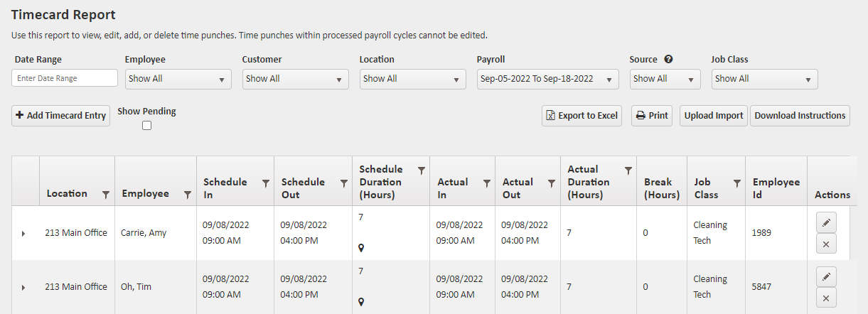Click Add Timecard Entry button
This screenshot has height=314, width=868.
tap(61, 116)
